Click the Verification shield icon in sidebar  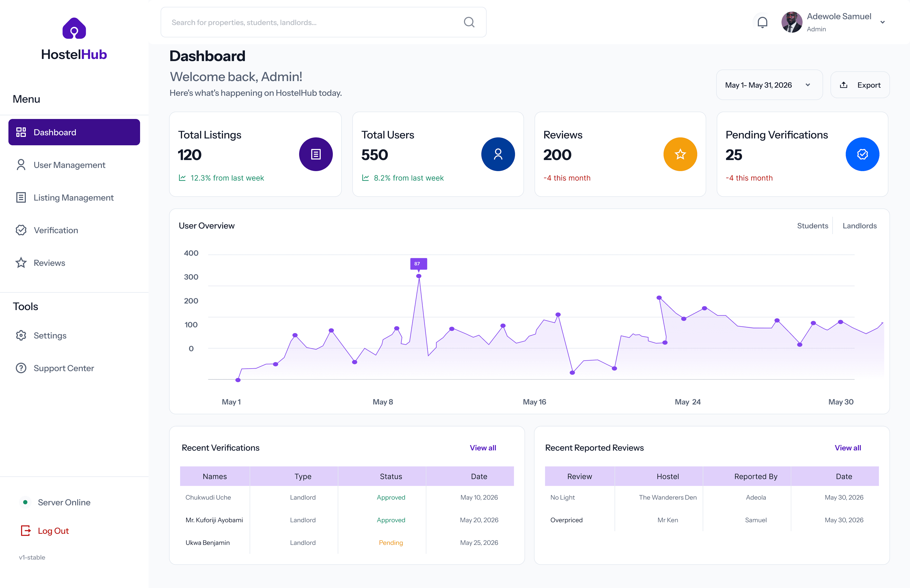[x=21, y=230]
